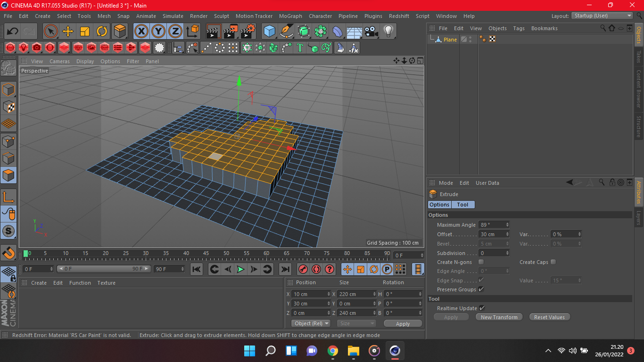Click the Array modeling objects icon
The image size is (644, 362).
(321, 32)
